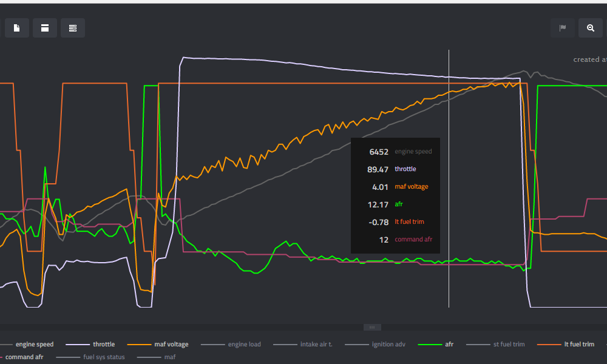Toggle the maf voltage legend entry

171,345
